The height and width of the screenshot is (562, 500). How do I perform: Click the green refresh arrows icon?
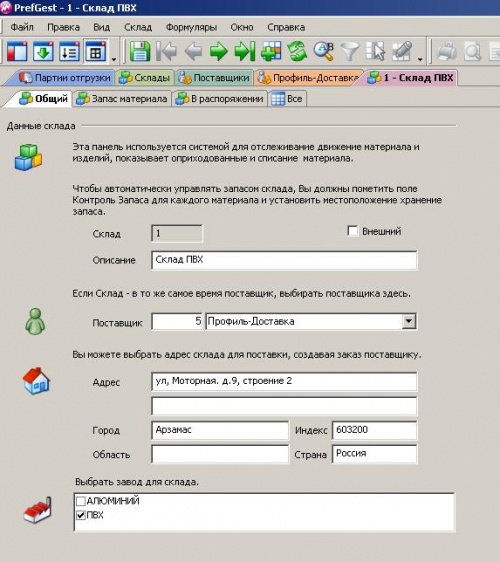point(297,51)
